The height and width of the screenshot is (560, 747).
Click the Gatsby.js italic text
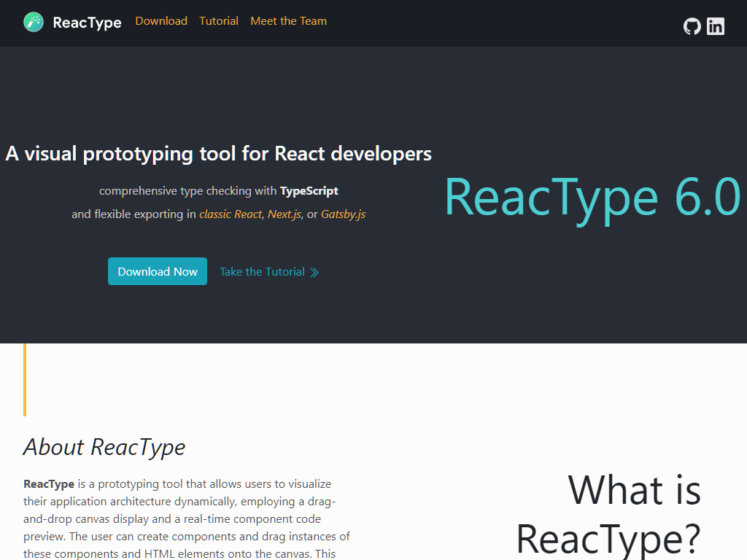343,214
